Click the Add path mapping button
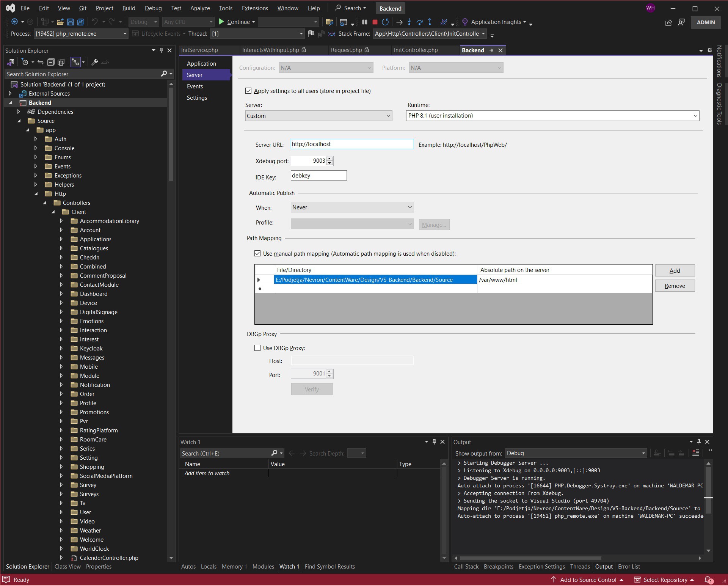This screenshot has height=586, width=728. [675, 271]
